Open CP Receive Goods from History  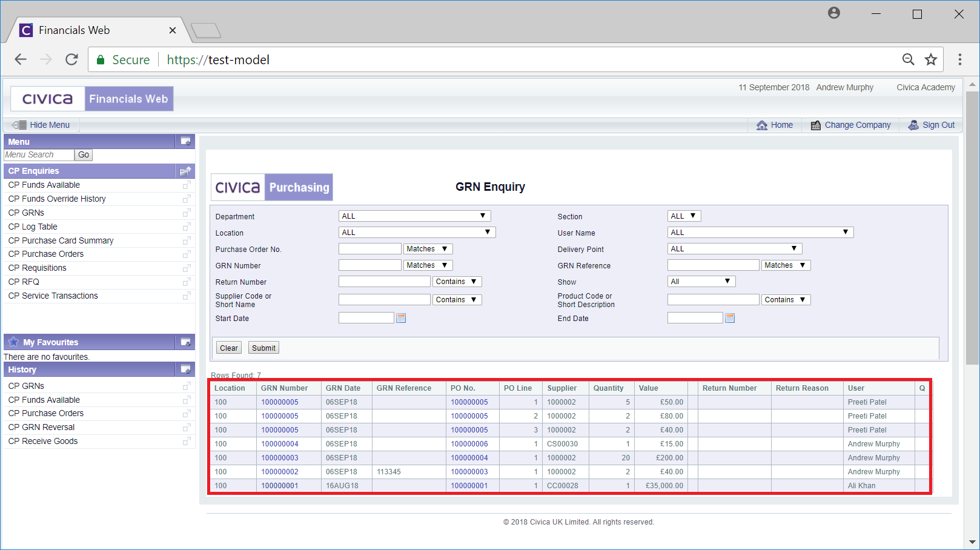pyautogui.click(x=43, y=441)
